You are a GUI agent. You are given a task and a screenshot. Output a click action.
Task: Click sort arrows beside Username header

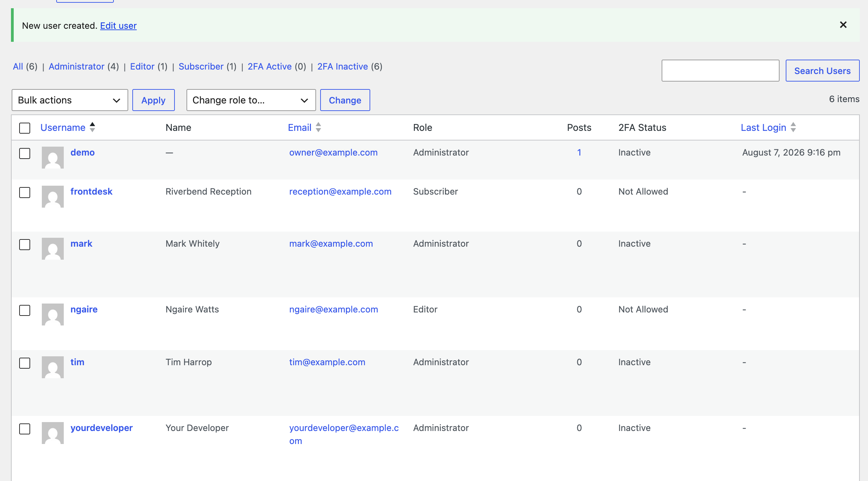pyautogui.click(x=92, y=127)
